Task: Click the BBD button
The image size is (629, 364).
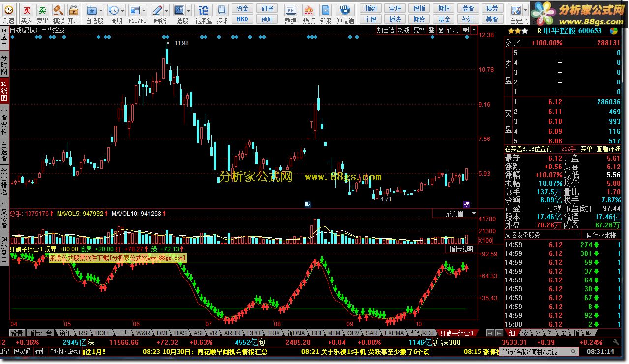Action: click(242, 19)
